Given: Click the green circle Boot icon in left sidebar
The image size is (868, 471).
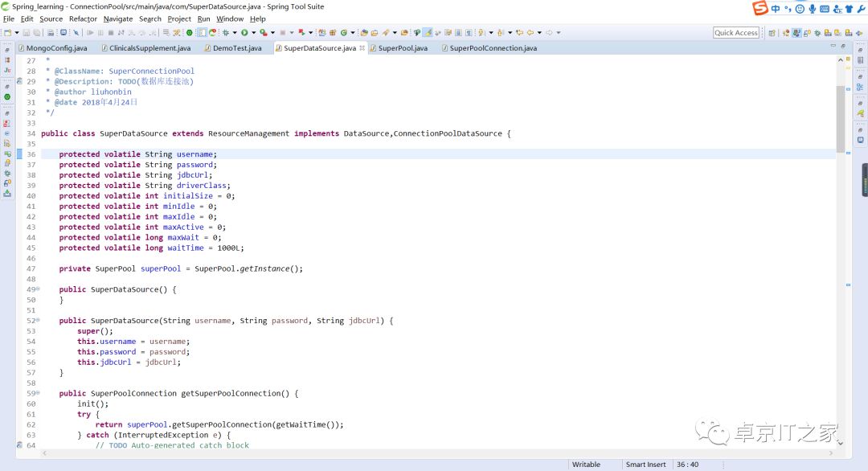Looking at the screenshot, I should pyautogui.click(x=7, y=97).
